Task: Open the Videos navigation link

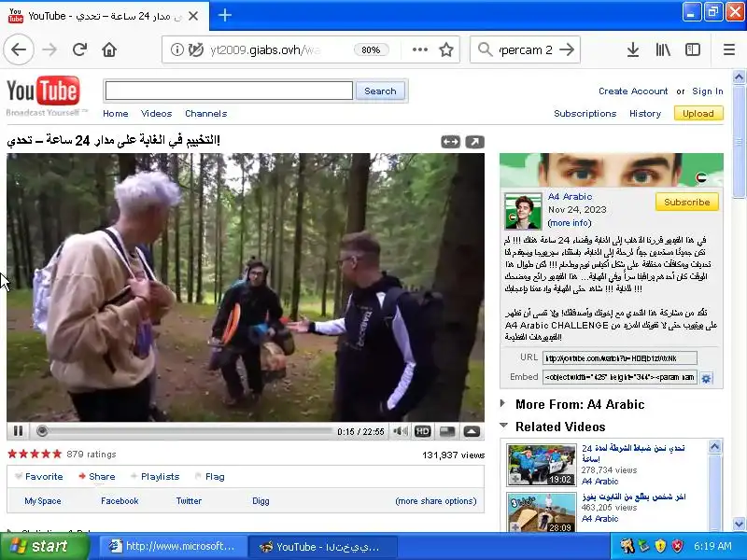Action: coord(156,113)
